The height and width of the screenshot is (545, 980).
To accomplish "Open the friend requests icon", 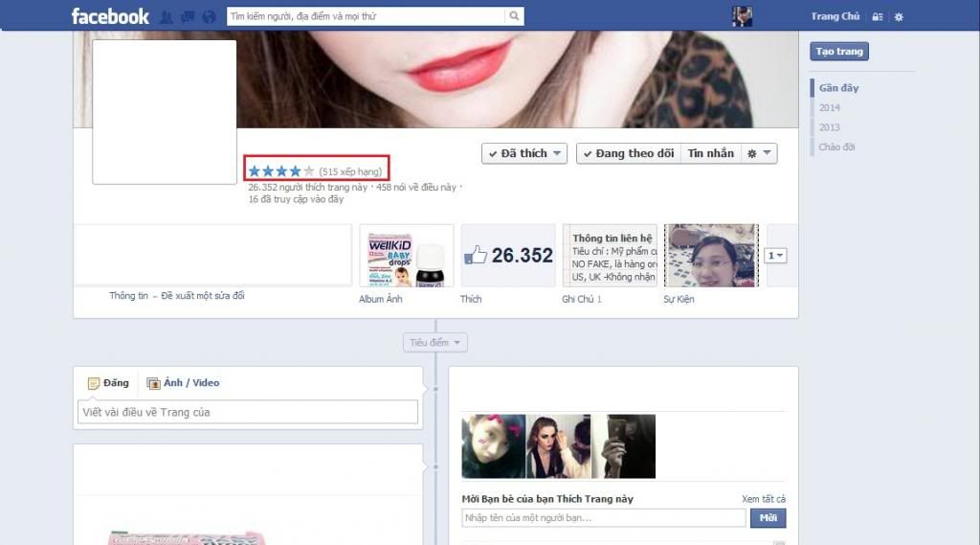I will tap(167, 16).
